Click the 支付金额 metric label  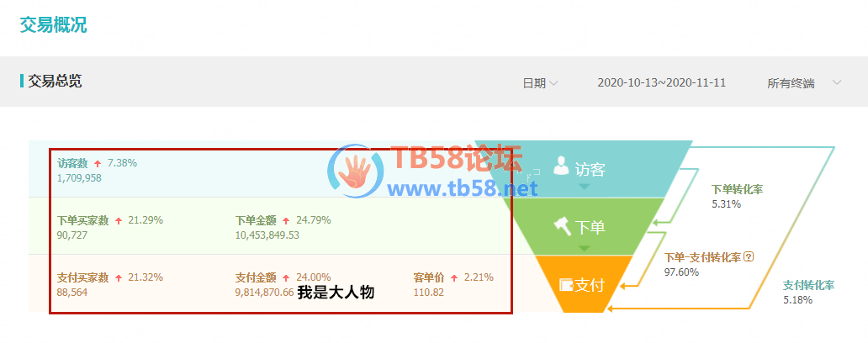256,277
